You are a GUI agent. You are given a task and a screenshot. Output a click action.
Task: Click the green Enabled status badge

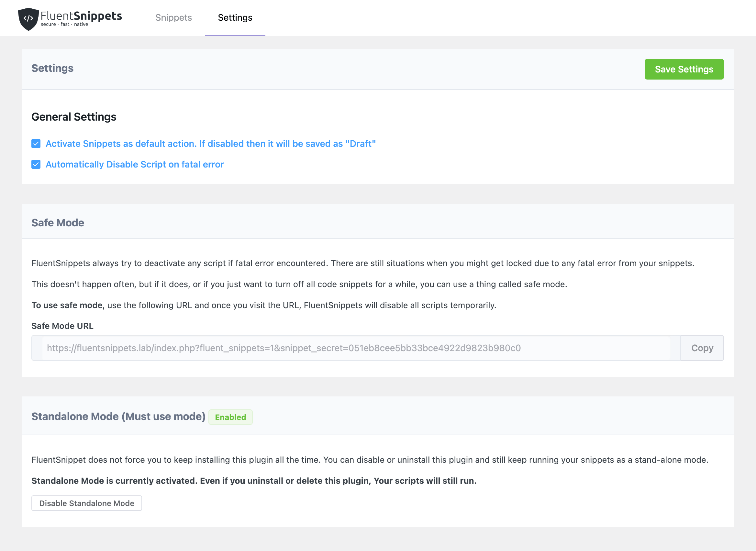click(231, 417)
